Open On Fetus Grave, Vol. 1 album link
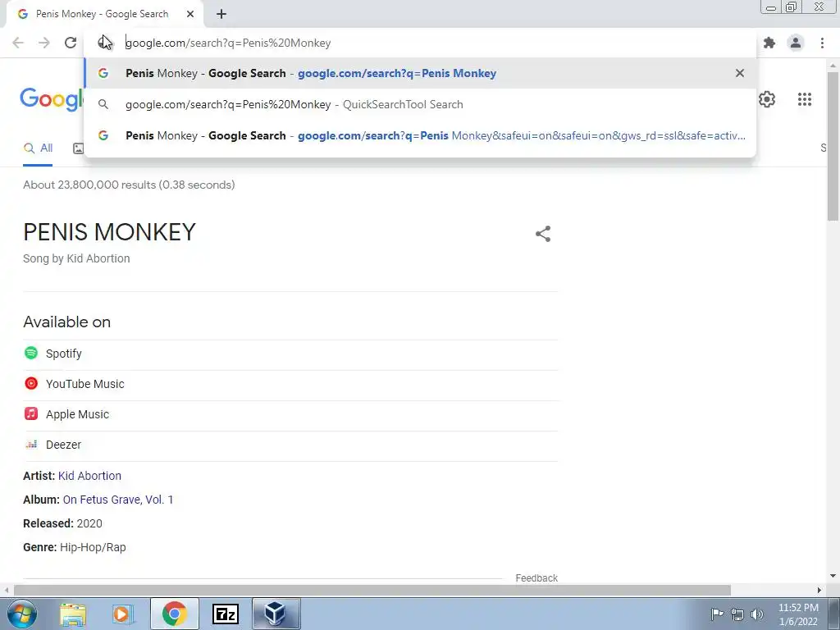This screenshot has height=630, width=840. click(118, 500)
